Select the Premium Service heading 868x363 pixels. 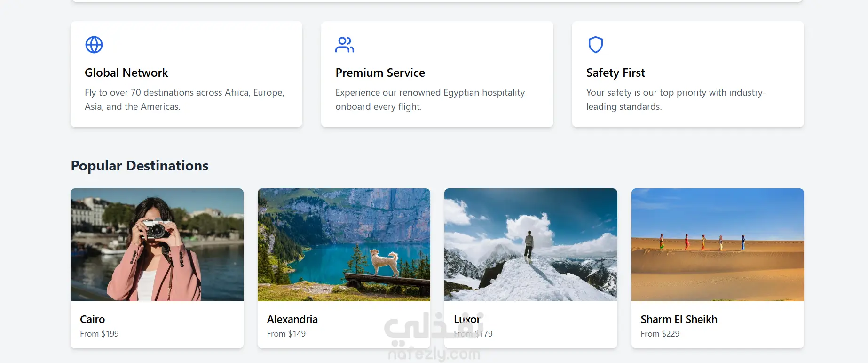coord(380,73)
